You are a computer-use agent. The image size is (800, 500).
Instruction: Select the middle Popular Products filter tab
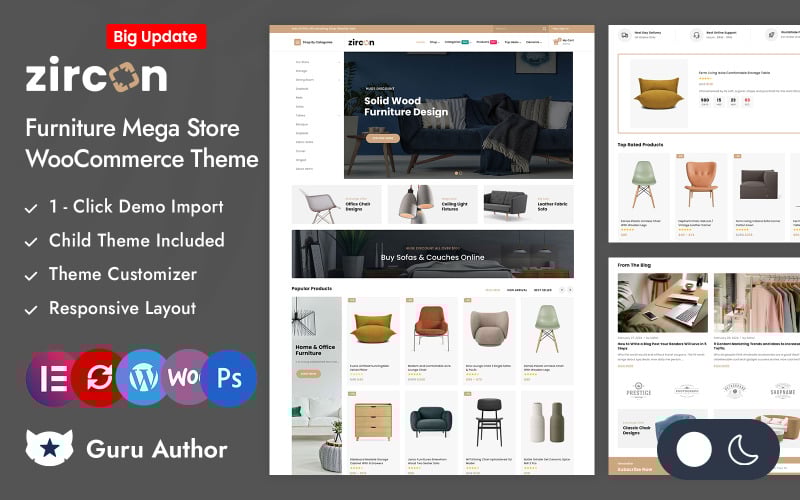click(x=517, y=290)
